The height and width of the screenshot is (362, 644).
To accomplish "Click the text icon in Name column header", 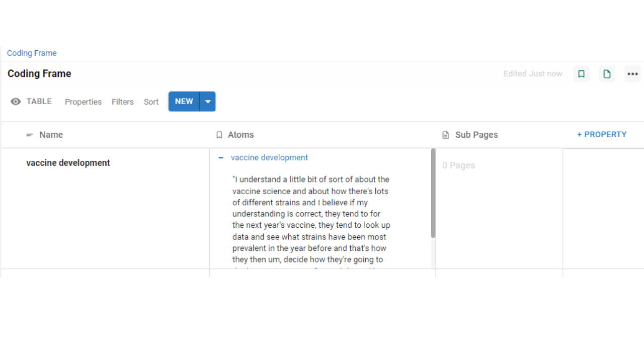I will tap(30, 135).
